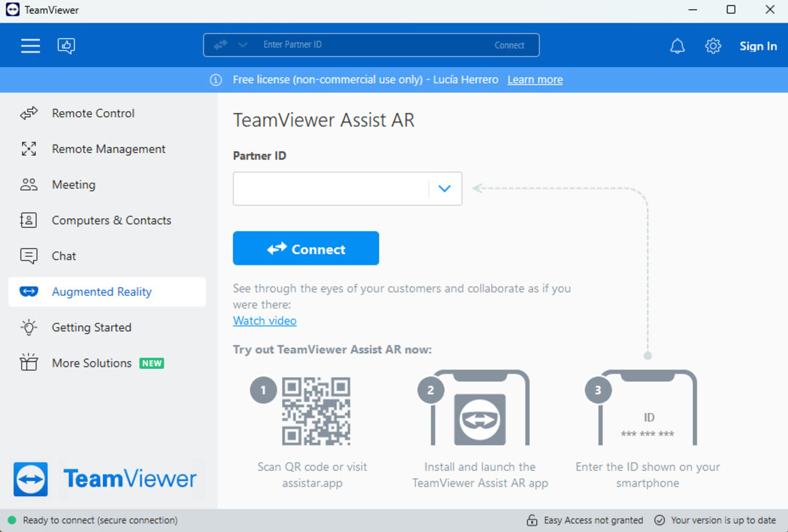Go to Remote Management
Screen dimensions: 788x532
[x=108, y=149]
